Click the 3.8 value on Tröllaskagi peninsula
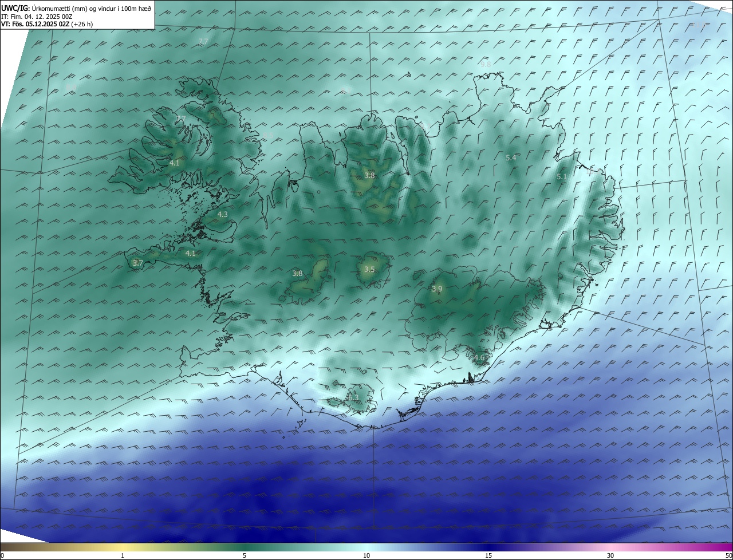 click(x=369, y=176)
